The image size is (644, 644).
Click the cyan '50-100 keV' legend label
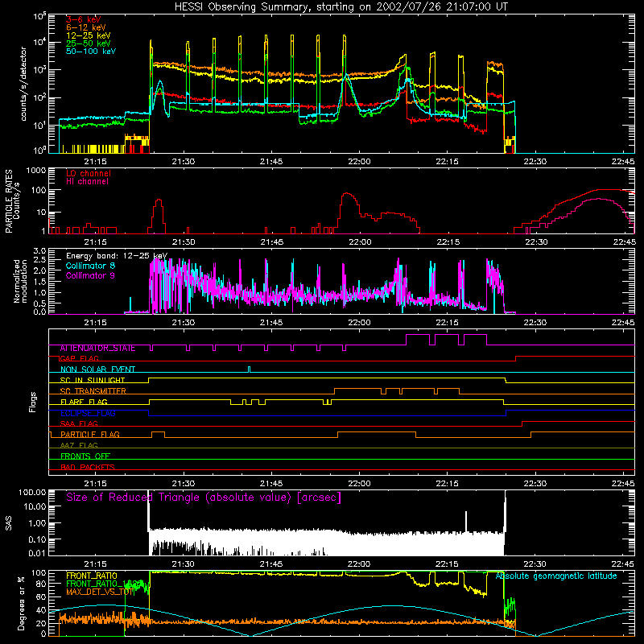(x=91, y=52)
